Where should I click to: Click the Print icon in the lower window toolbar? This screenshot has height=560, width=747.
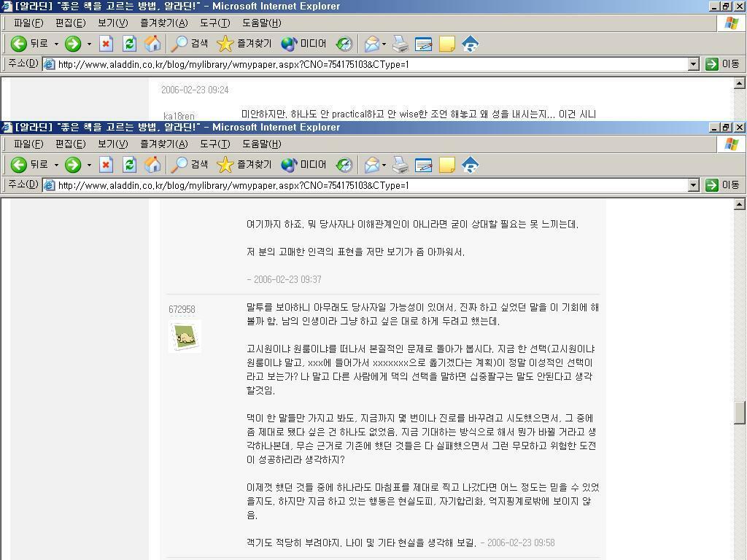click(x=400, y=165)
